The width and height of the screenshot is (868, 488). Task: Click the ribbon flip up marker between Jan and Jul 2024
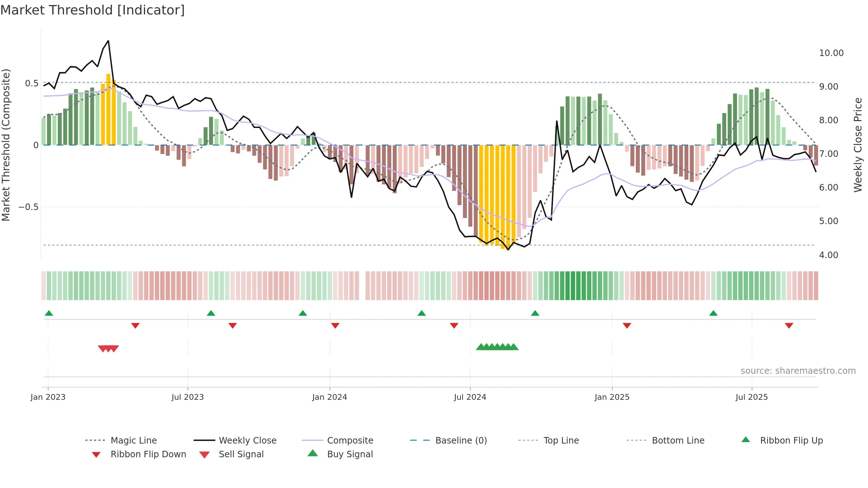(422, 313)
